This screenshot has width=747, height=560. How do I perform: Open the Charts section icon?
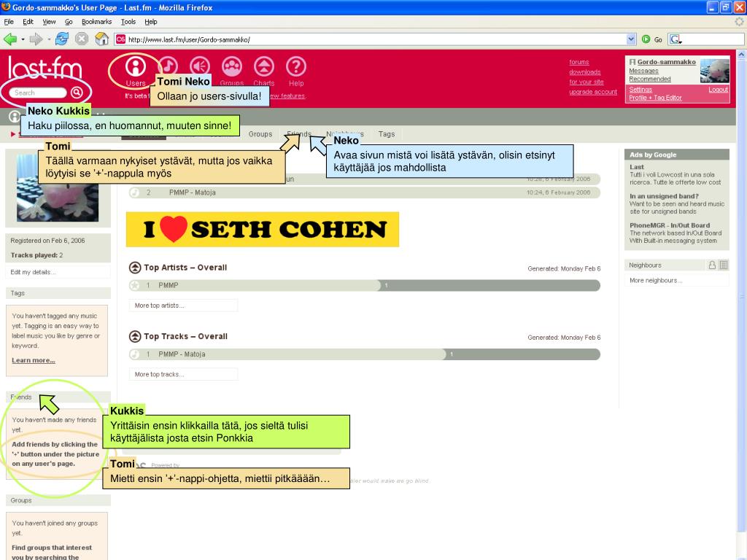point(264,66)
